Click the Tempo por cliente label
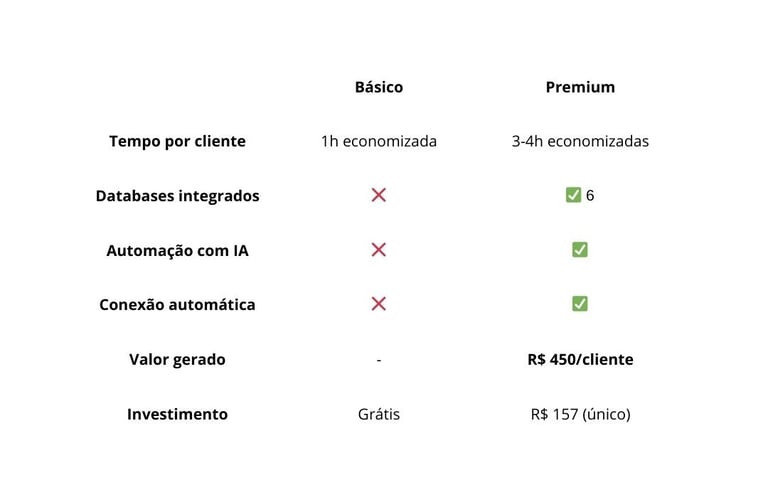The image size is (768, 503). [x=177, y=141]
